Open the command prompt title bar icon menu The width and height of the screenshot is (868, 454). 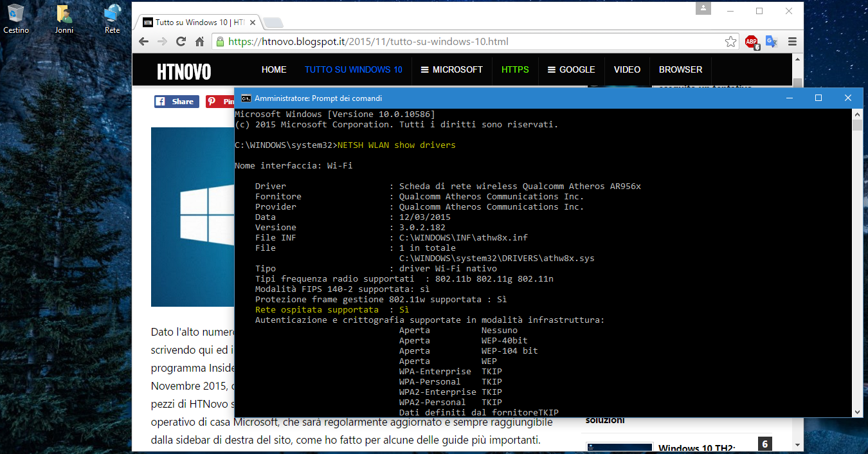246,98
